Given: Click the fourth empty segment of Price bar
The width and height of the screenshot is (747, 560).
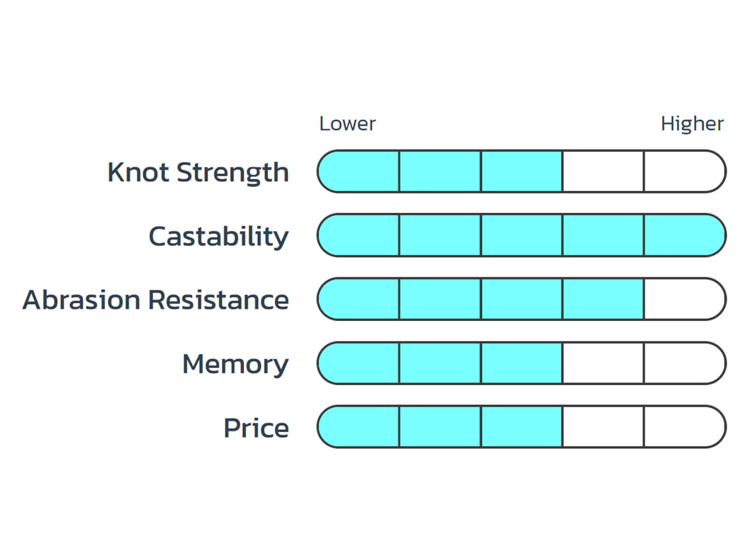Looking at the screenshot, I should [x=603, y=427].
